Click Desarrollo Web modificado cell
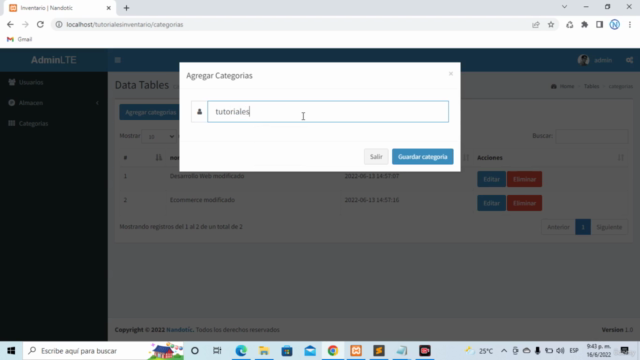This screenshot has width=640, height=360. [207, 176]
